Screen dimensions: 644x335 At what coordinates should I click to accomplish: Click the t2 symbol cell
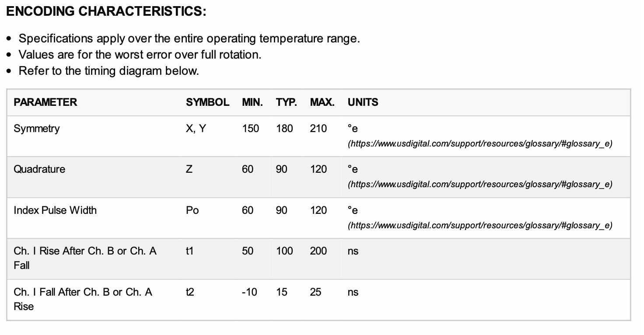click(190, 292)
